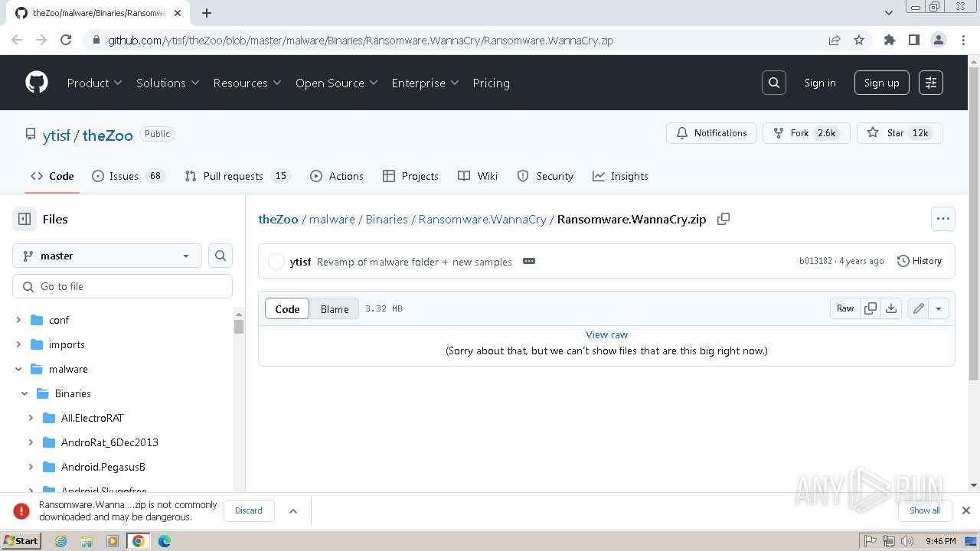Search files icon next to the branch selector
Screen dimensions: 980x551
(220, 256)
